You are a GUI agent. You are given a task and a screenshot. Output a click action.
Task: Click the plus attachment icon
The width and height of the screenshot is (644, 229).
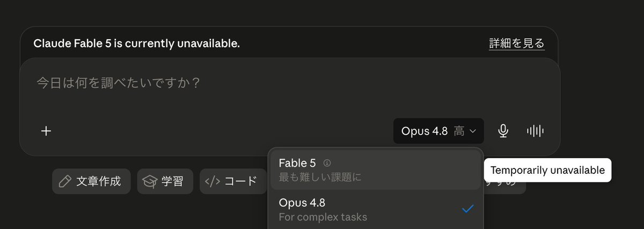pos(46,131)
